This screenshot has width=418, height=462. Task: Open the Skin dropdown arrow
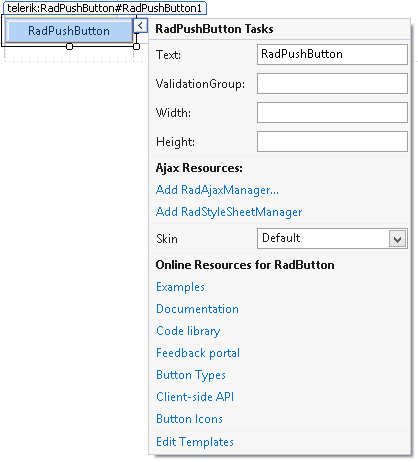pos(397,239)
